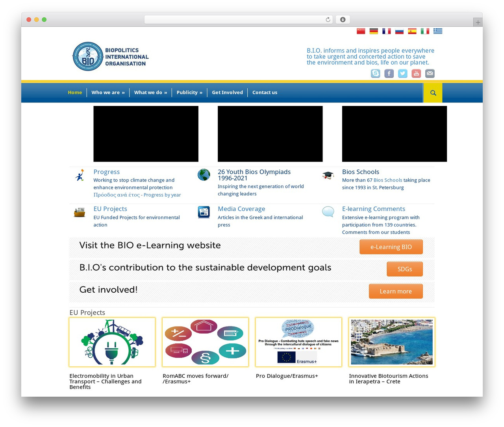Screen dimensions: 504x427
Task: Follow the Bios Schools inline text link
Action: [388, 180]
